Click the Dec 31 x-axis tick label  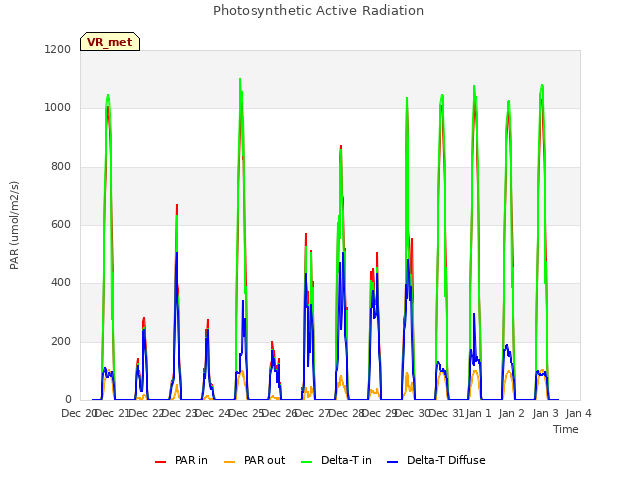click(446, 413)
